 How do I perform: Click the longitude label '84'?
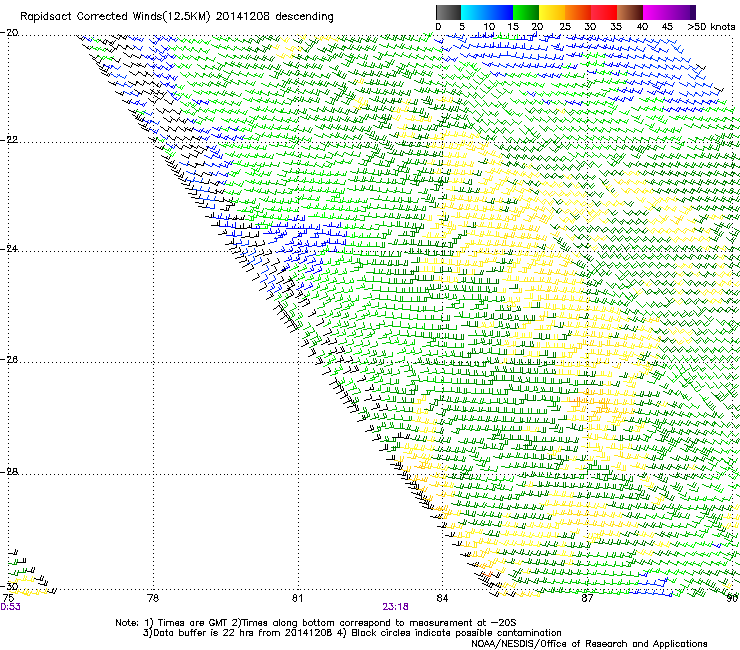click(442, 598)
